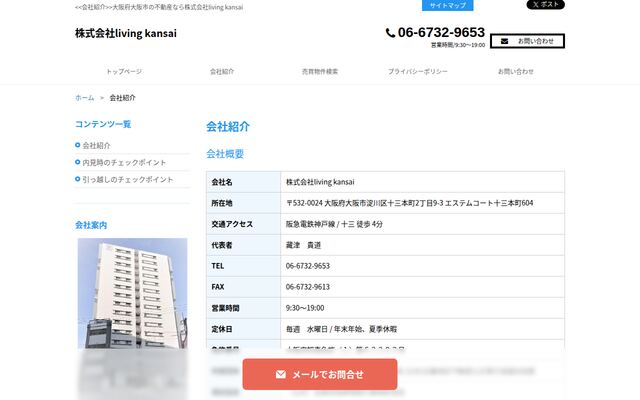The width and height of the screenshot is (640, 400).
Task: Click value 阪急電鉄神戸線 / 十三 徒歩 4分
Action: click(x=334, y=224)
